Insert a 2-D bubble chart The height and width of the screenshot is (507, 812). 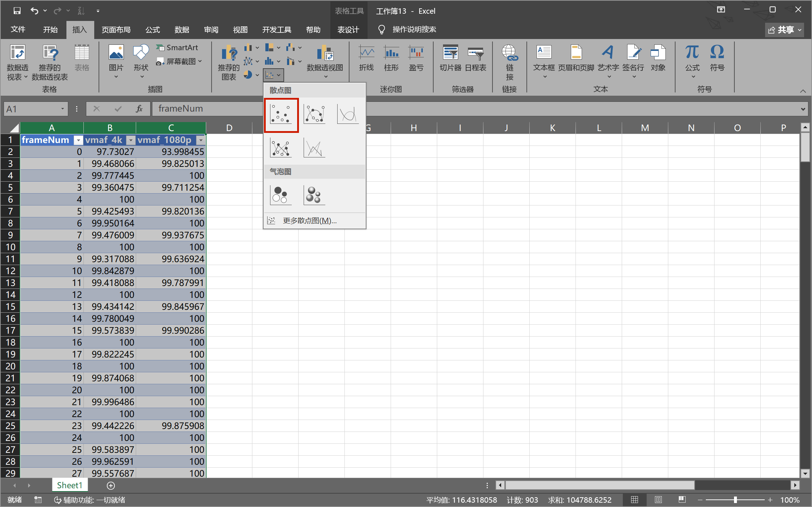point(281,195)
